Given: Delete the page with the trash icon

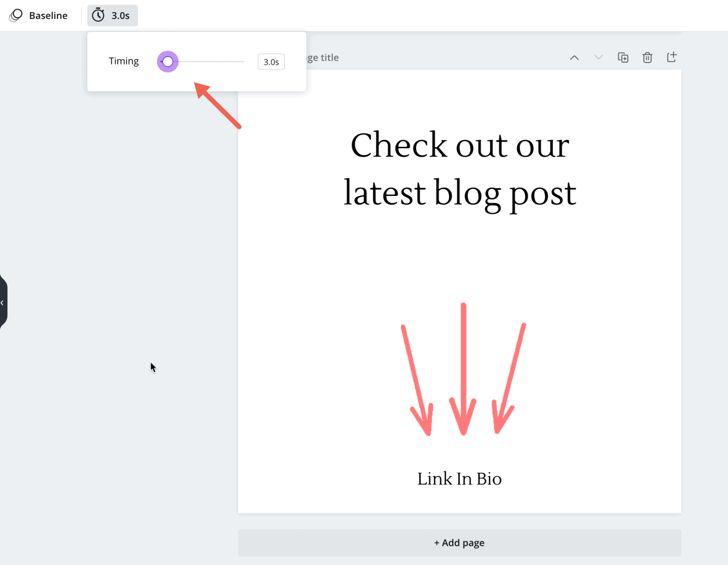Looking at the screenshot, I should click(648, 58).
